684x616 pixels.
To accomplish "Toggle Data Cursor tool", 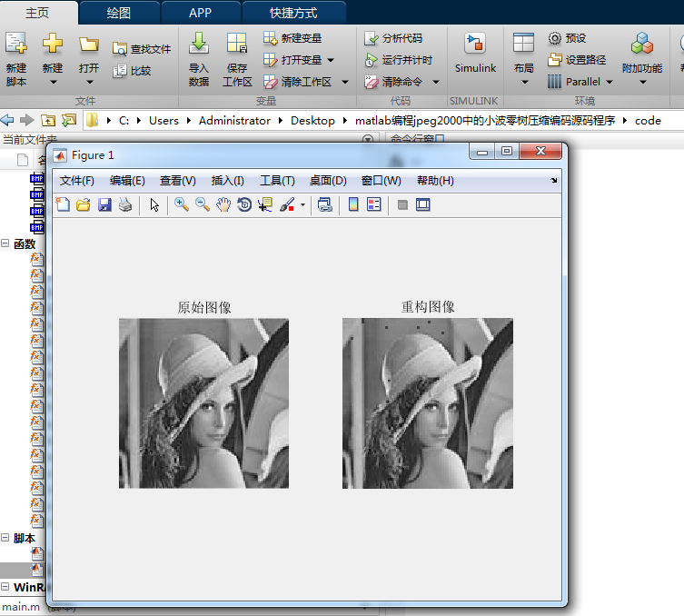I will coord(265,204).
